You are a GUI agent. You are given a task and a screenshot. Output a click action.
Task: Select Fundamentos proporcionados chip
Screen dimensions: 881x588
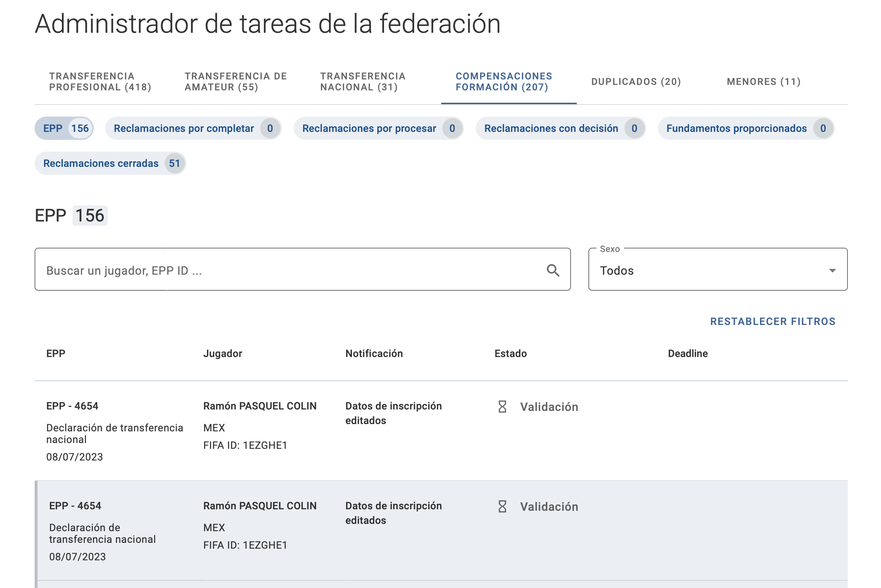[746, 128]
